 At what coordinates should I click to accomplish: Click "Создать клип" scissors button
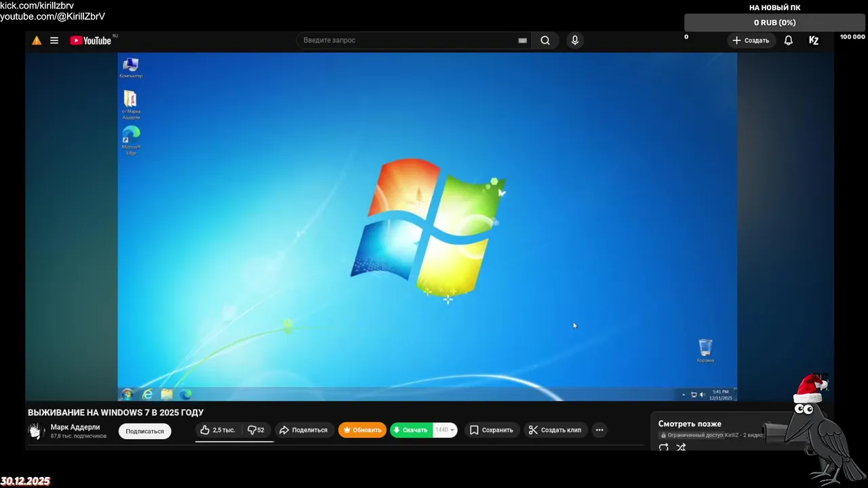point(555,430)
